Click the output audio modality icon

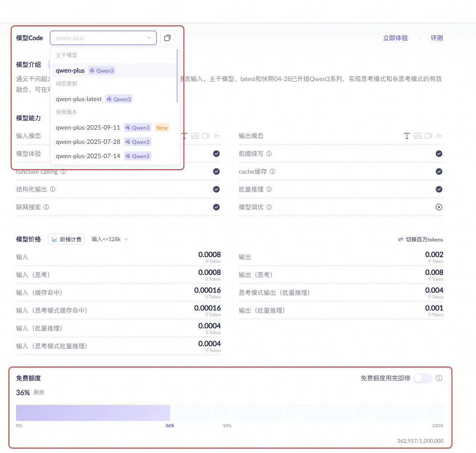coord(439,136)
